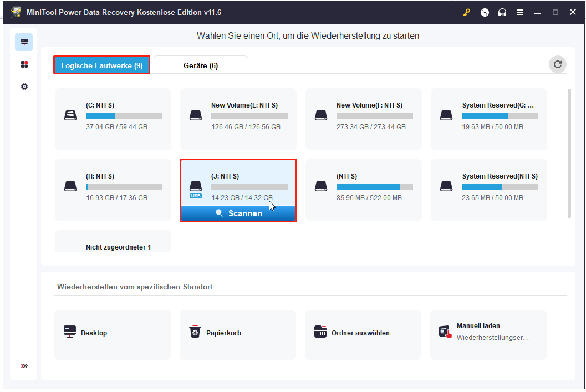Open the hamburger menu in the title bar
Image resolution: width=586 pixels, height=392 pixels.
(x=520, y=12)
